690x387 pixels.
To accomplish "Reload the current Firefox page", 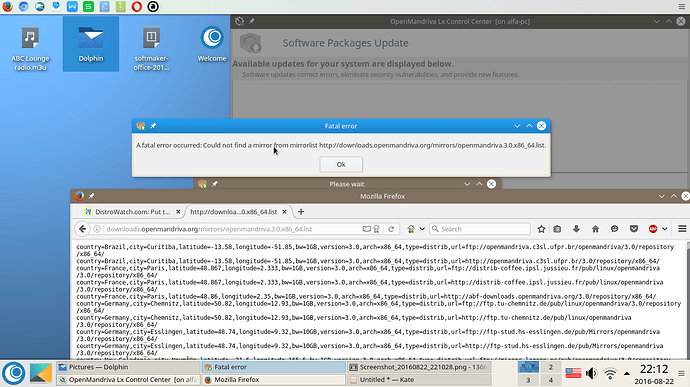I will pos(391,229).
